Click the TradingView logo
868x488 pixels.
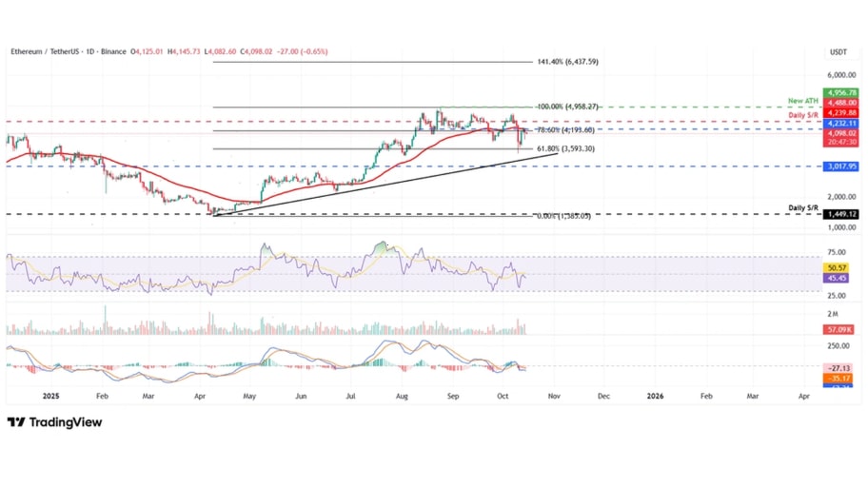(x=54, y=422)
